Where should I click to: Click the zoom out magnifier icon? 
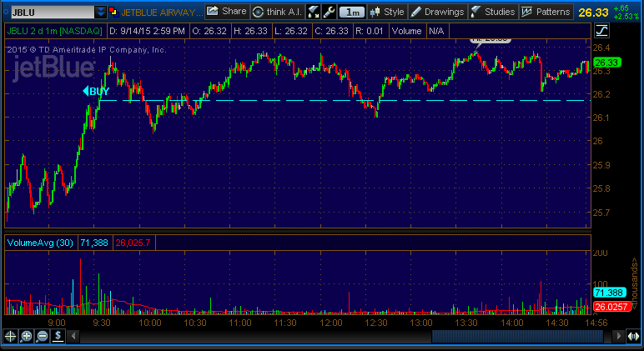click(43, 336)
